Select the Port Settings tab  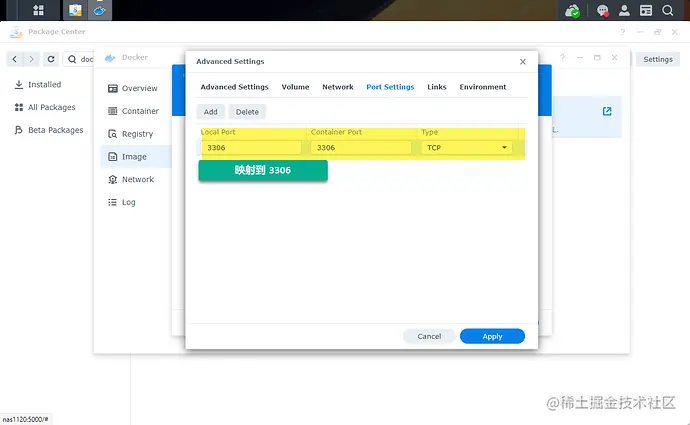click(x=390, y=87)
